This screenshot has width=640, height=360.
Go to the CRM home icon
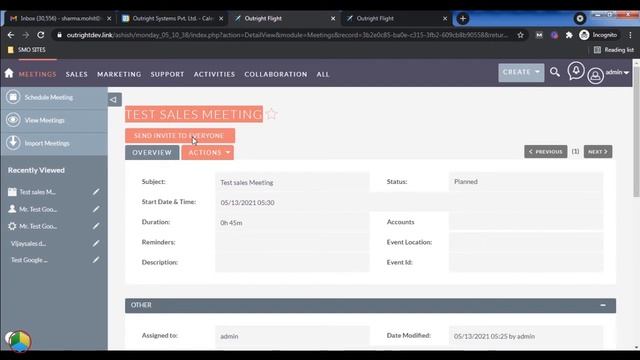[x=9, y=73]
